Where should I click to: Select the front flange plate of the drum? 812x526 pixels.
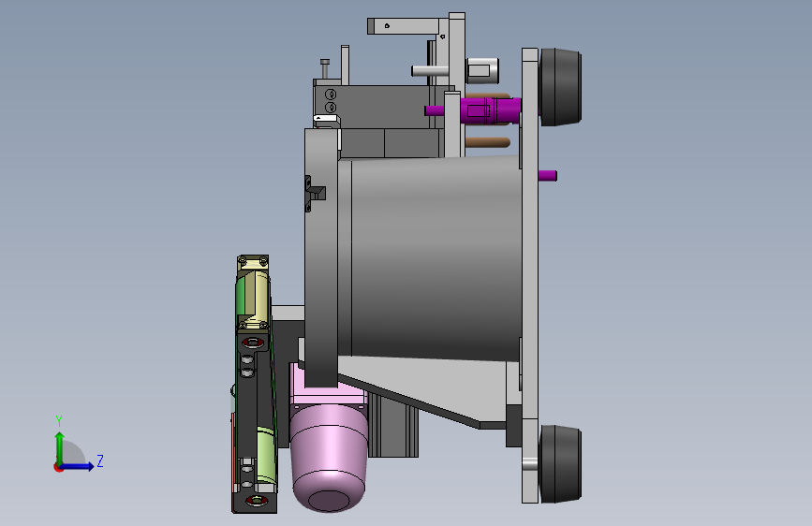point(321,257)
